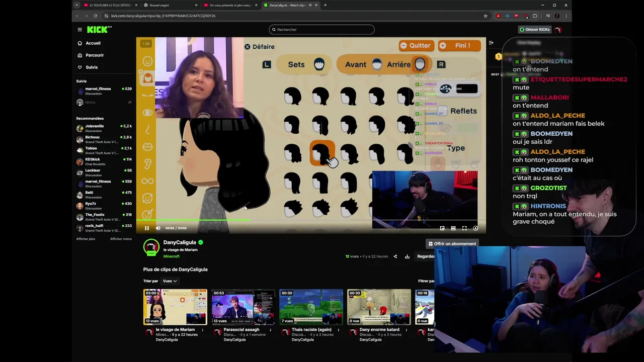
Task: Open DanyCaligula channel avatar
Action: [151, 247]
